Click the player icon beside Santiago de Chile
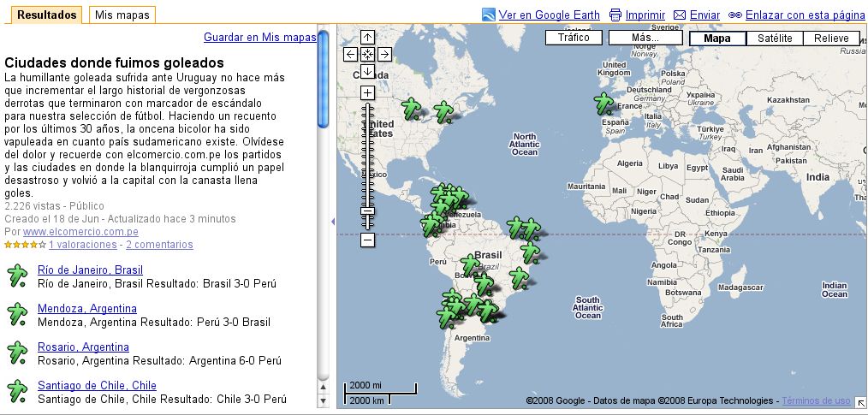 18,391
